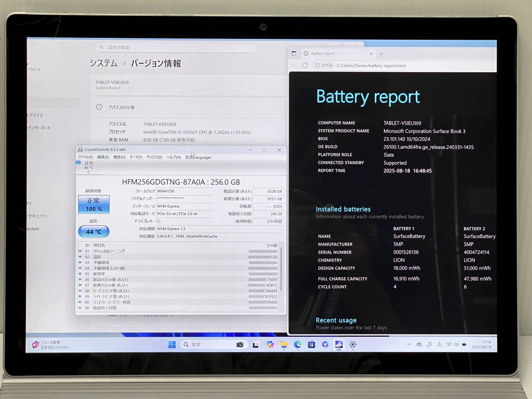Open the Wi-Fi network tray icon

[x=449, y=345]
